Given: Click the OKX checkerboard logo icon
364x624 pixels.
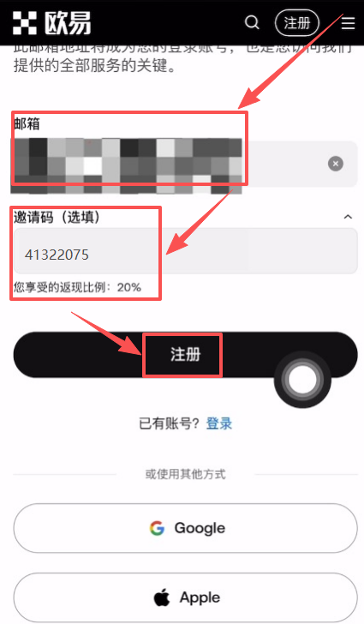Looking at the screenshot, I should pos(25,23).
